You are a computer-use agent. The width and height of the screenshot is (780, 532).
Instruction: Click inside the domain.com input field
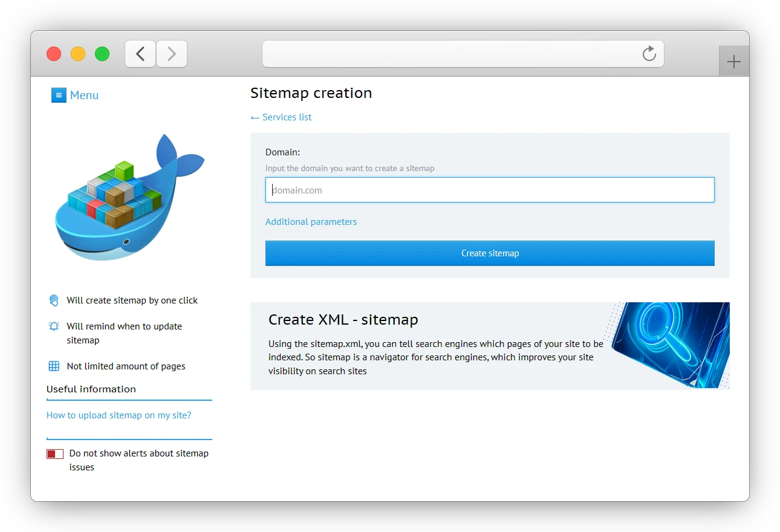click(x=490, y=189)
